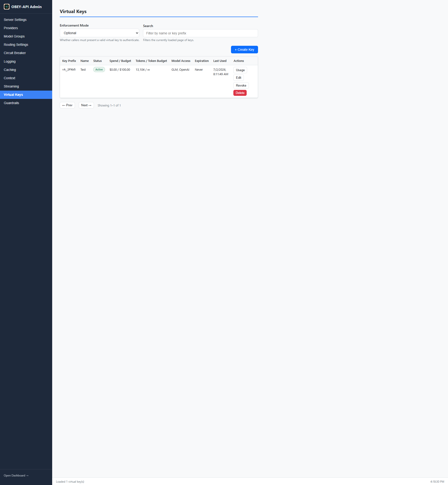
Task: Click the 7/2/2026 last used timestamp
Action: (221, 72)
